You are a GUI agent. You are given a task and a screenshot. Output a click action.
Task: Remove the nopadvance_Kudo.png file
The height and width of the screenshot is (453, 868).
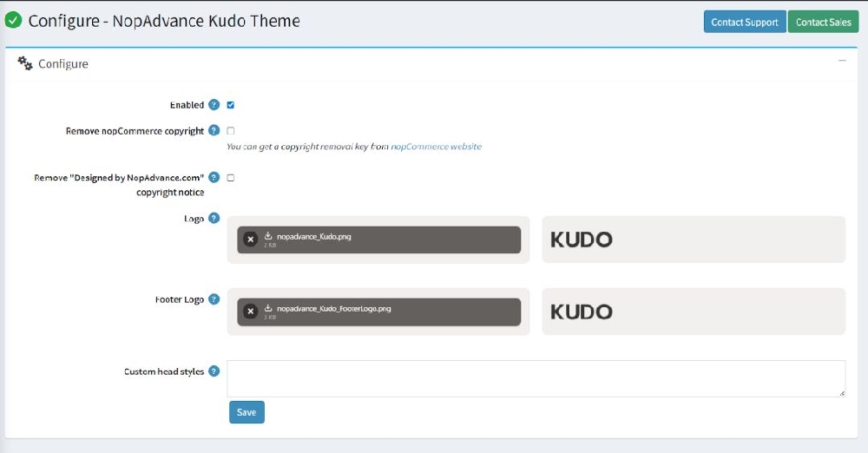click(251, 240)
